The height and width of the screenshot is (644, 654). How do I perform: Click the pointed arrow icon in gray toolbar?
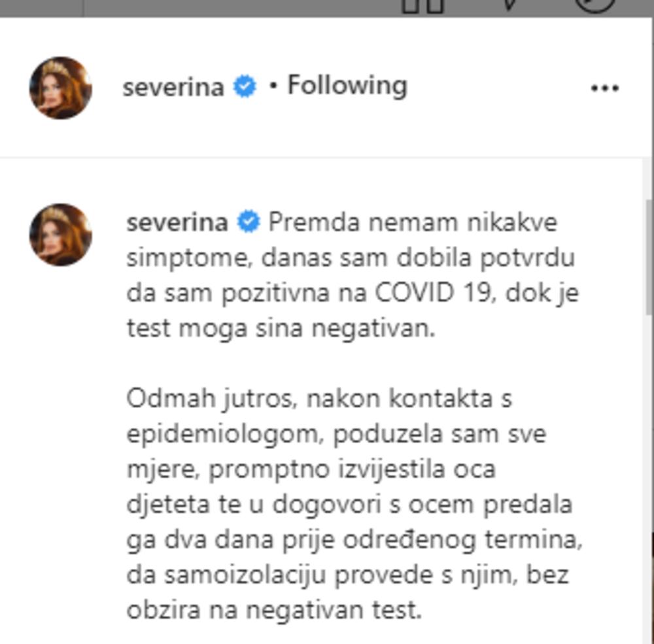pyautogui.click(x=509, y=5)
